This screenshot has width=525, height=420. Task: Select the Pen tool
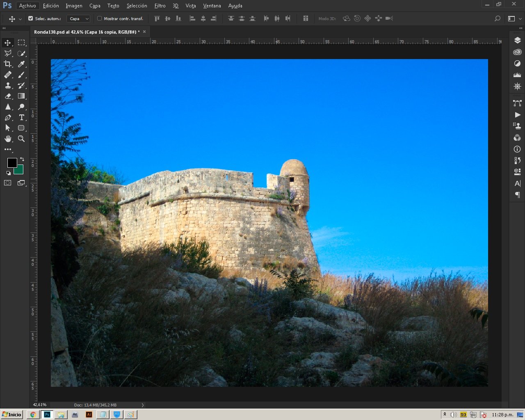[x=8, y=117]
